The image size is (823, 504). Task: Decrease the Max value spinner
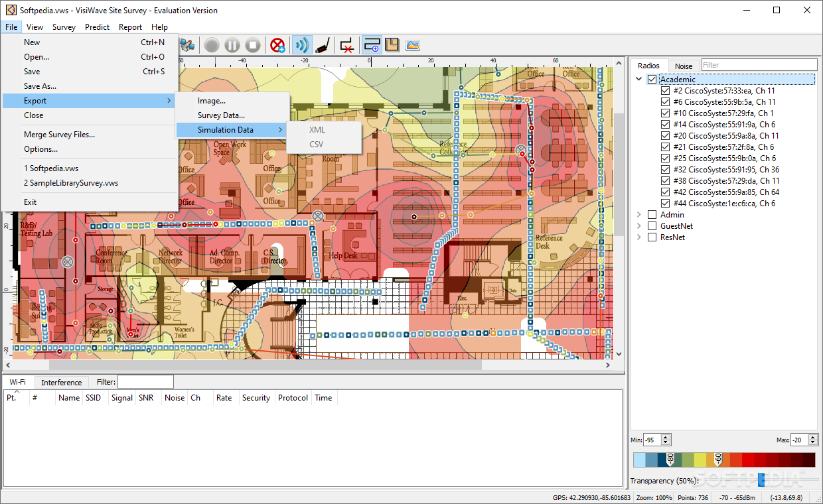(814, 443)
